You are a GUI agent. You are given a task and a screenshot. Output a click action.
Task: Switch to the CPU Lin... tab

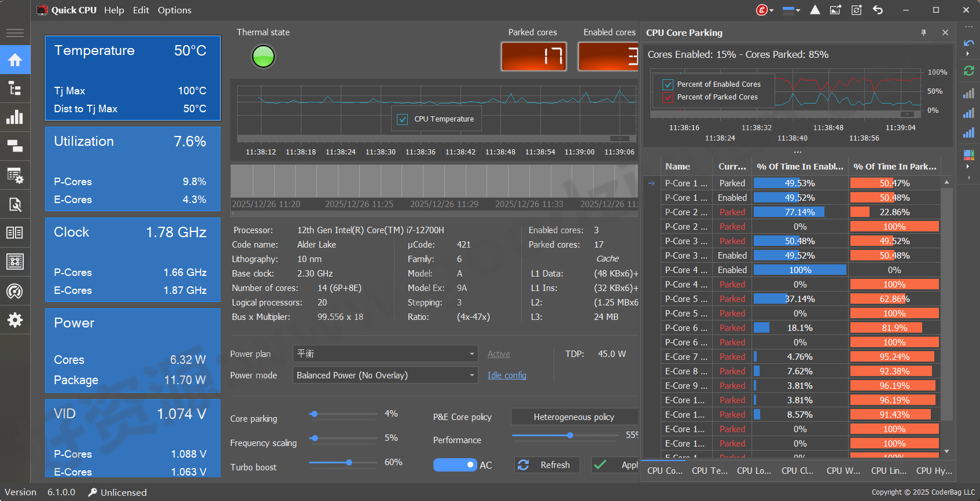click(x=889, y=471)
